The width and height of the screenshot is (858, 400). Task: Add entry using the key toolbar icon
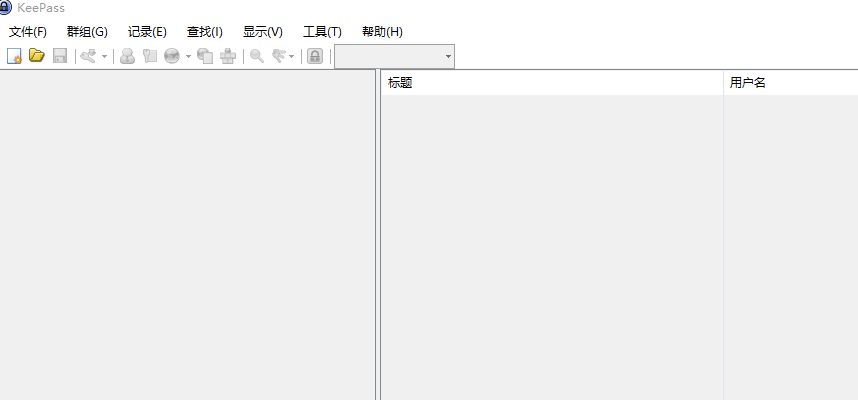coord(88,56)
